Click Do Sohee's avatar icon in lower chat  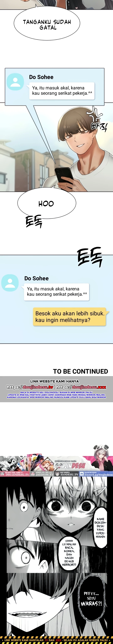(x=10, y=283)
